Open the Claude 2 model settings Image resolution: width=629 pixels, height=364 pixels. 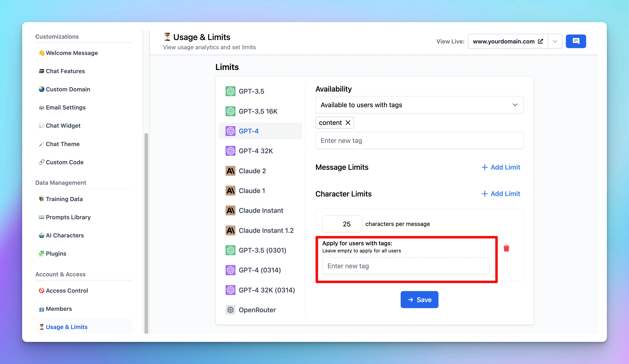click(x=252, y=171)
